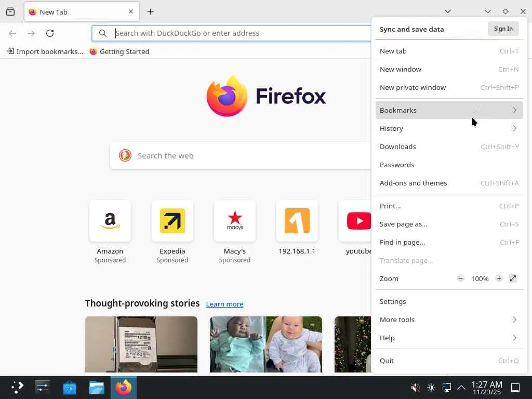Open Passwords from the menu
Screen dimensions: 532x399
tap(449, 165)
